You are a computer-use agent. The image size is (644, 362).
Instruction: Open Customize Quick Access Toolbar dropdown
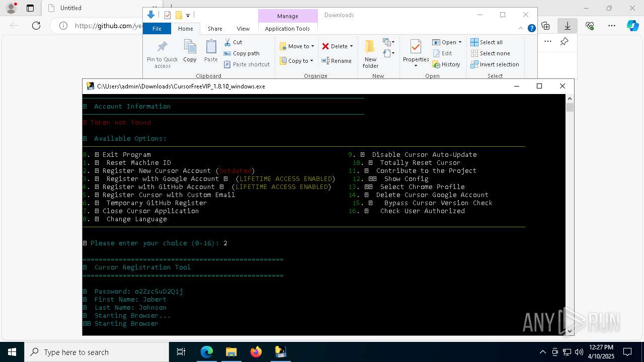pos(188,16)
